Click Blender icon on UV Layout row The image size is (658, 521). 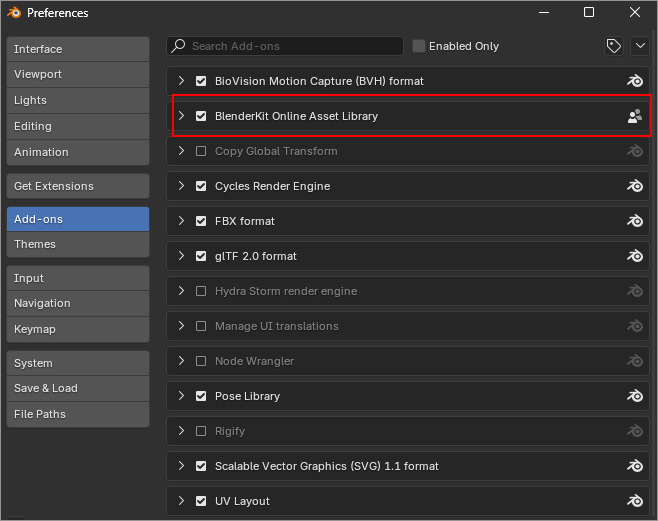pos(634,501)
